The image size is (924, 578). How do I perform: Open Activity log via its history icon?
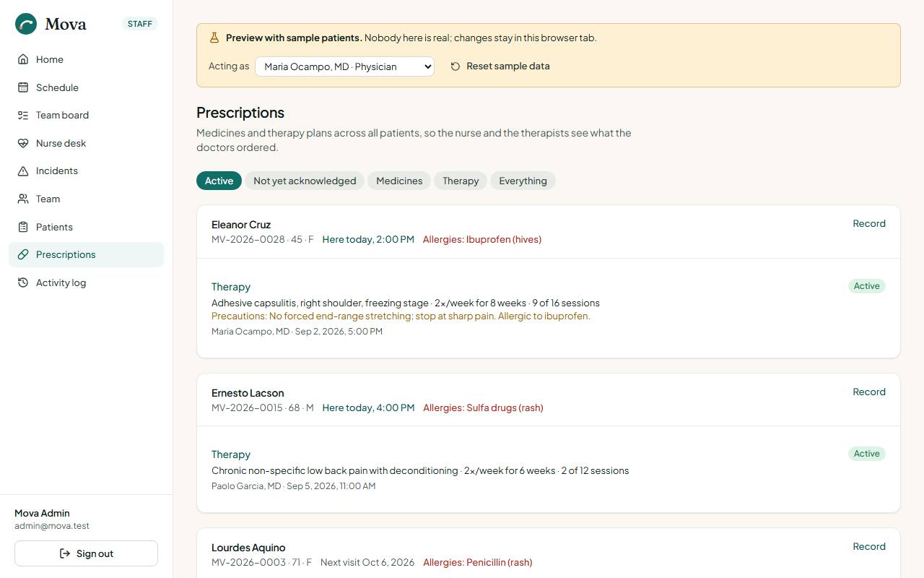pos(23,282)
